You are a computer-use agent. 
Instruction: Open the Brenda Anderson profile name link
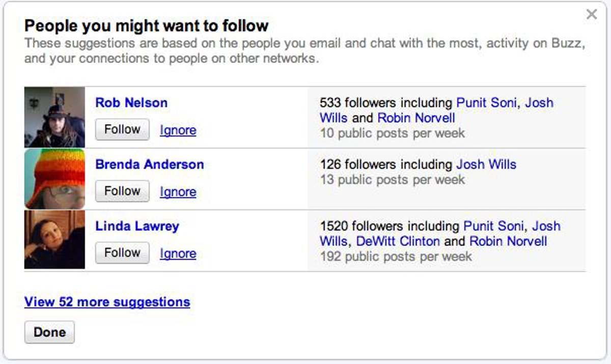click(x=150, y=164)
